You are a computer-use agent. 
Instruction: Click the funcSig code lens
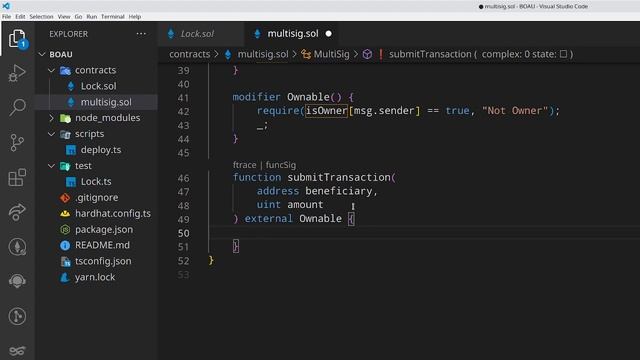pos(281,165)
